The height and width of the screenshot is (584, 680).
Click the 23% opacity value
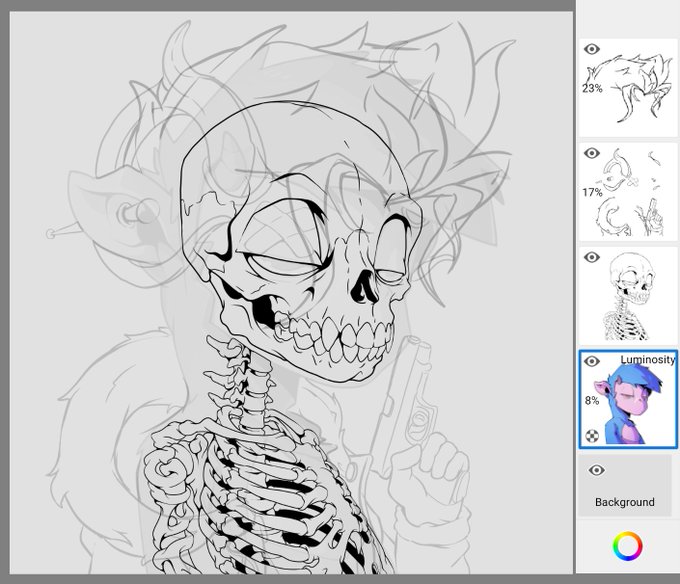[x=592, y=88]
